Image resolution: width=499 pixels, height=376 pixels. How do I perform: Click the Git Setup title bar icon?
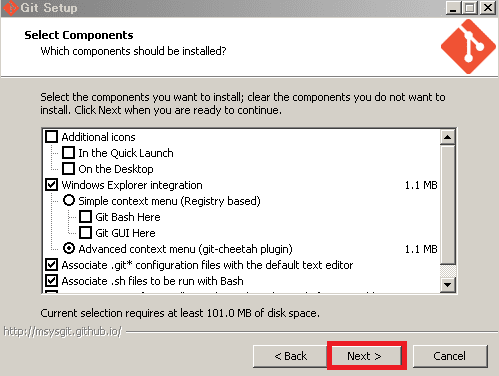pos(10,8)
